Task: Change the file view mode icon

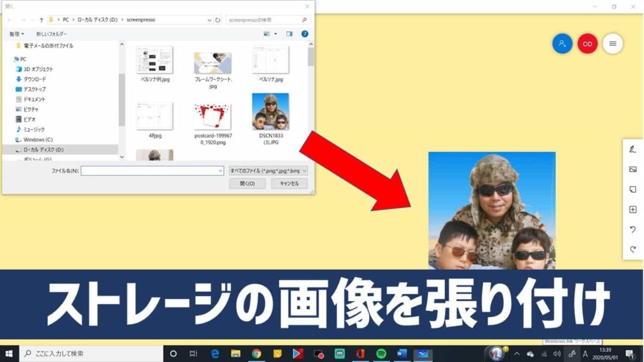Action: click(x=267, y=34)
